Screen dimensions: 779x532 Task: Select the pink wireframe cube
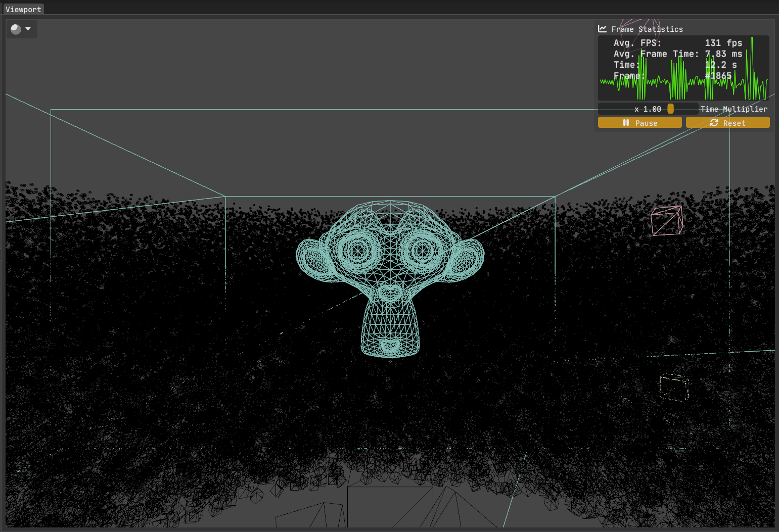tap(667, 221)
